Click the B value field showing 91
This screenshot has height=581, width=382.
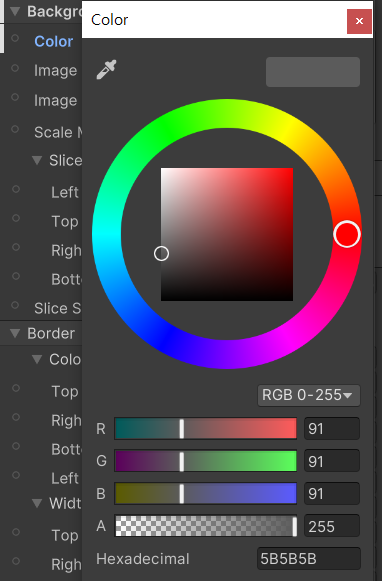pos(332,494)
